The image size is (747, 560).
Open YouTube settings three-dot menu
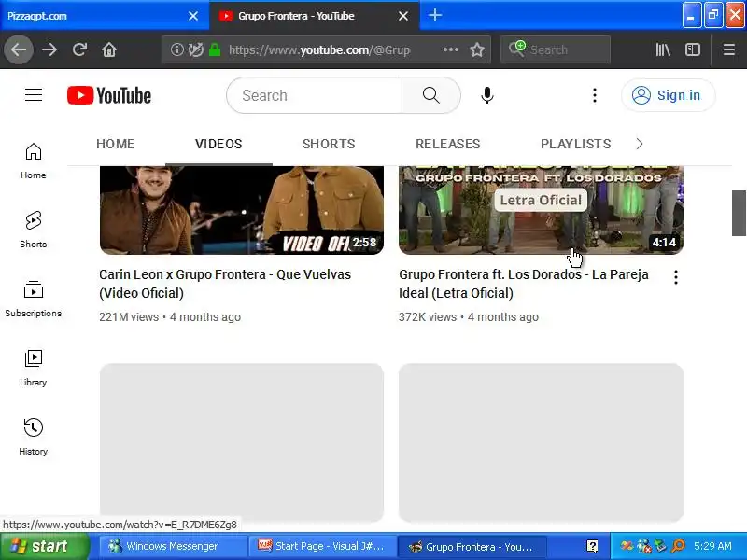(x=595, y=95)
